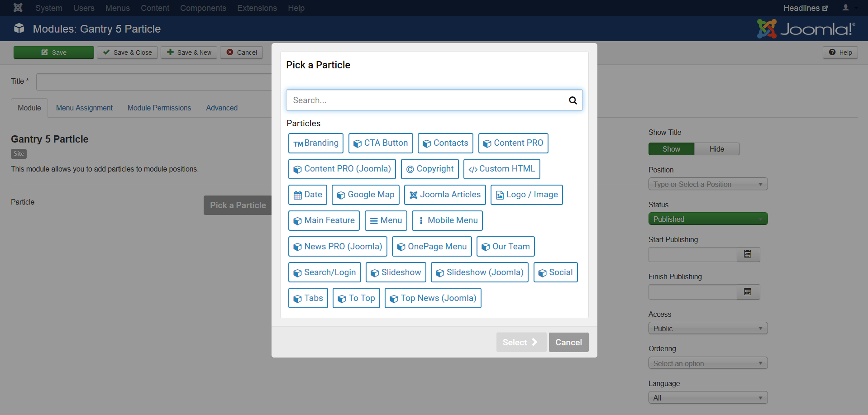
Task: Select the Mobile Menu particle
Action: tap(448, 220)
